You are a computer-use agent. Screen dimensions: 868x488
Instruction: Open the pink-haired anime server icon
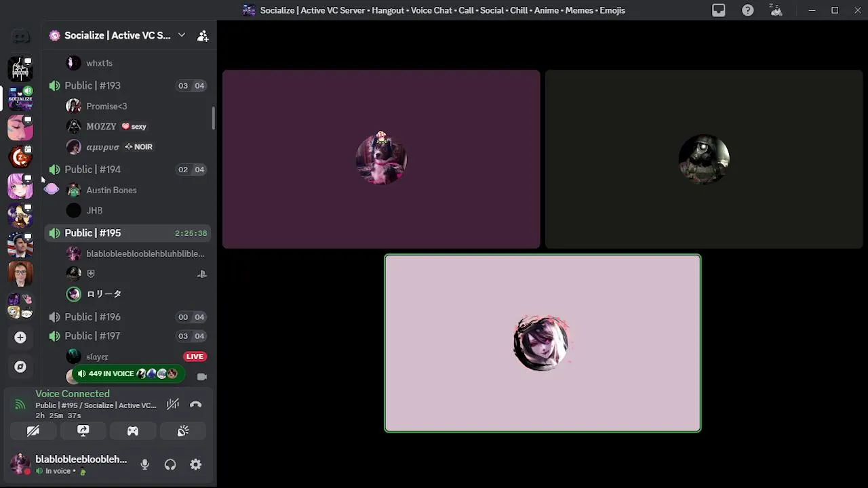point(20,186)
